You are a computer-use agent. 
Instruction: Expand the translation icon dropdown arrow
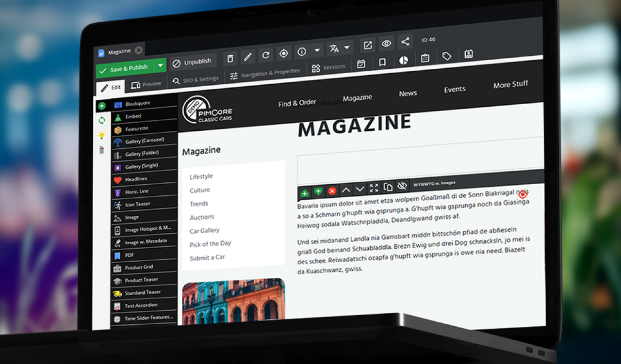(x=347, y=47)
